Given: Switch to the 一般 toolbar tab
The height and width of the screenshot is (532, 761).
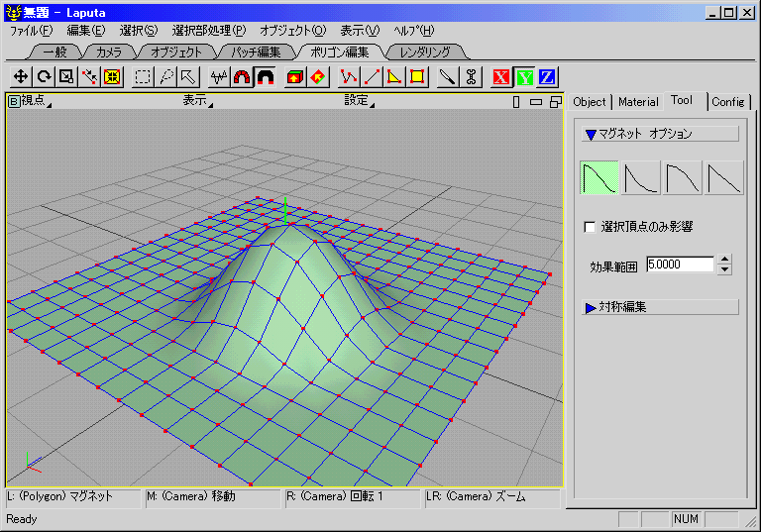Looking at the screenshot, I should click(54, 52).
